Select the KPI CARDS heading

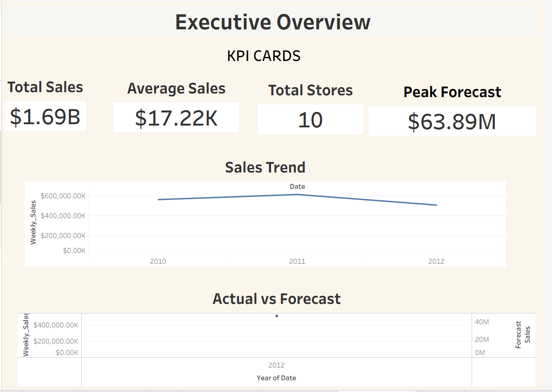[264, 56]
